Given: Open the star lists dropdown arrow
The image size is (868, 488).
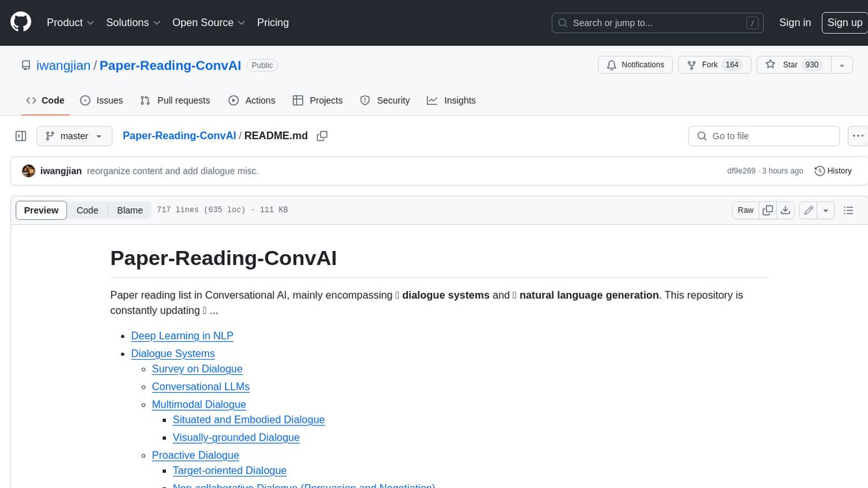Looking at the screenshot, I should [842, 65].
